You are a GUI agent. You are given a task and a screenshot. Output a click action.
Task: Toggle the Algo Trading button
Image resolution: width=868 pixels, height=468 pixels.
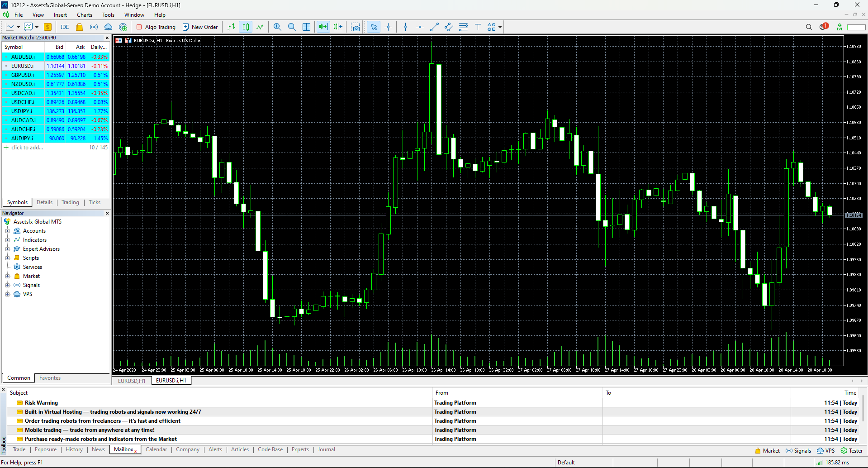click(x=156, y=27)
